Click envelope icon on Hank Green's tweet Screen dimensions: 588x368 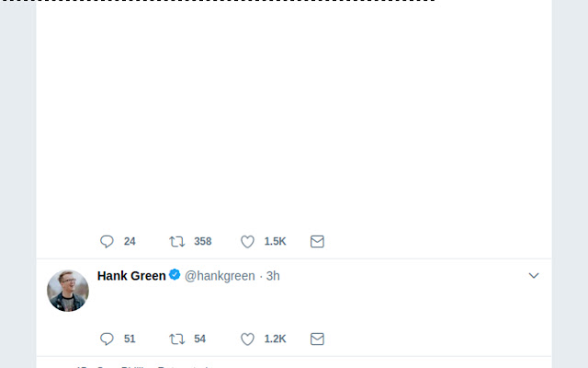click(317, 339)
